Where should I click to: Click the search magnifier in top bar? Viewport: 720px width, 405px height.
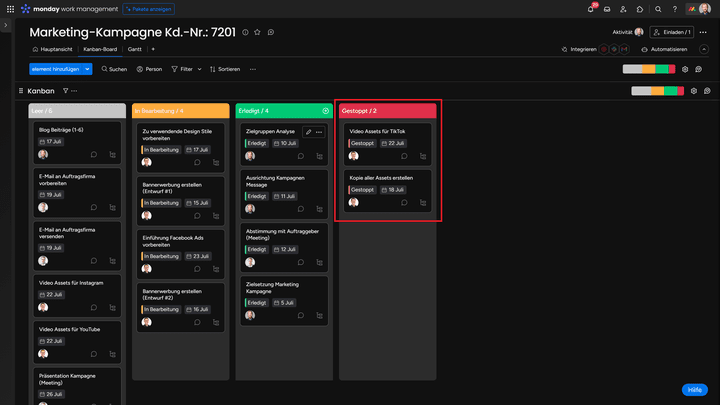pyautogui.click(x=657, y=9)
